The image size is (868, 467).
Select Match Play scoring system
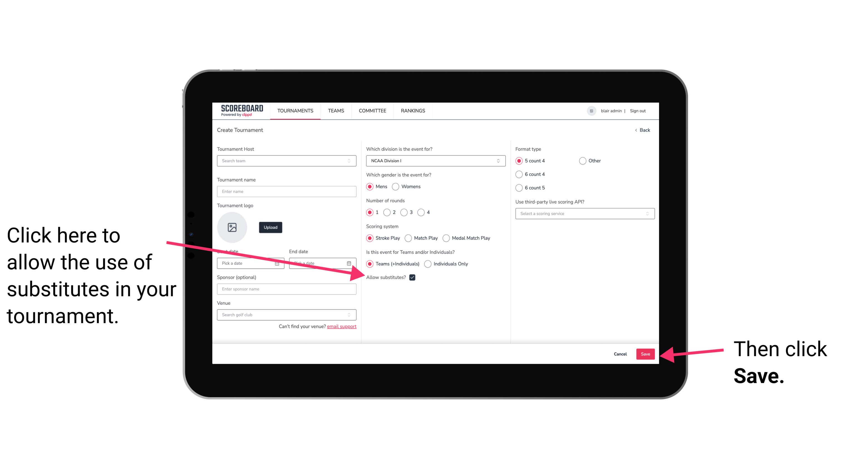(409, 237)
